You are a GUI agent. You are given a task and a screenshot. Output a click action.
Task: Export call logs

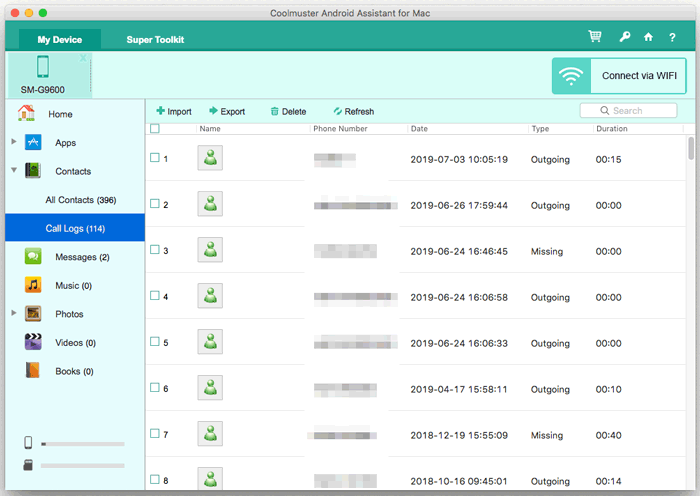[x=227, y=111]
